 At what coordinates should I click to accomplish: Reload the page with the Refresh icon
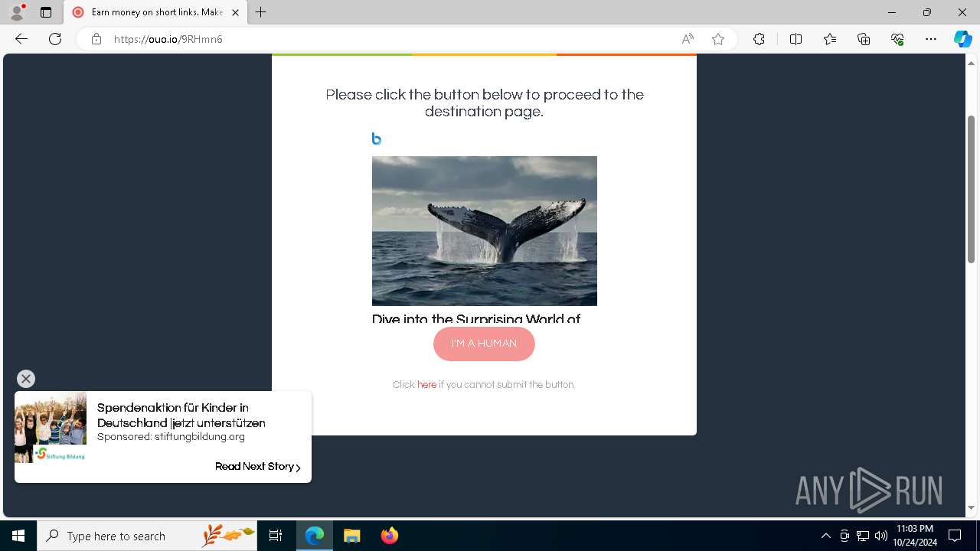pos(55,39)
